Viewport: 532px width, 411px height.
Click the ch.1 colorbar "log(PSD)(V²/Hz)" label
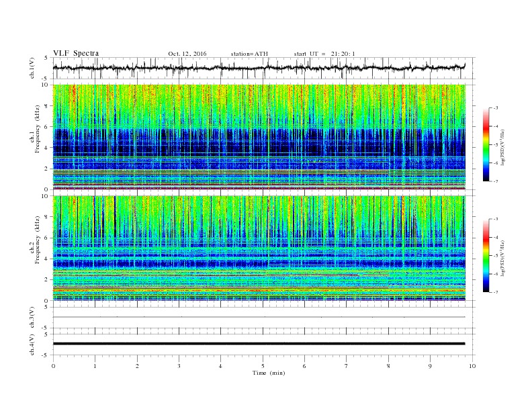(x=503, y=147)
